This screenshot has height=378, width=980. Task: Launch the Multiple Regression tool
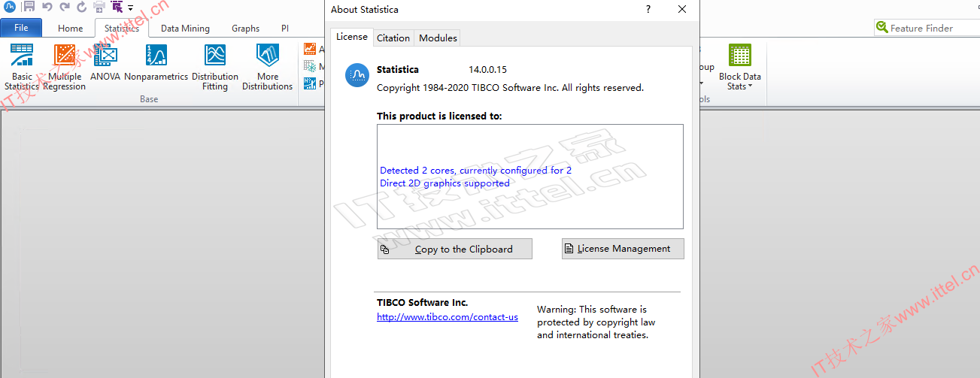point(64,67)
